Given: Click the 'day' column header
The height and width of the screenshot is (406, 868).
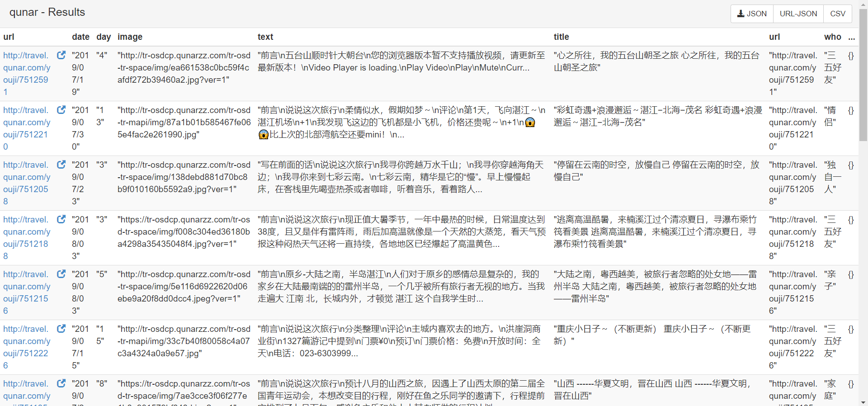Looking at the screenshot, I should 104,37.
